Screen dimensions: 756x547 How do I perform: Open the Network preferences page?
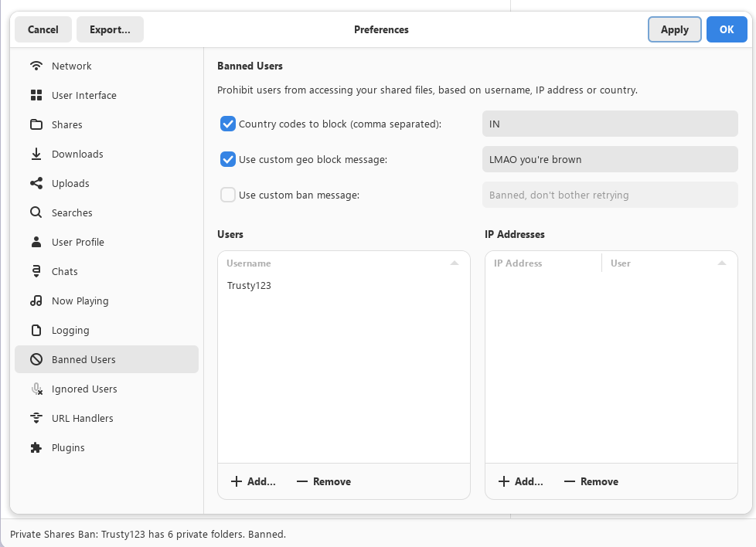[x=107, y=66]
